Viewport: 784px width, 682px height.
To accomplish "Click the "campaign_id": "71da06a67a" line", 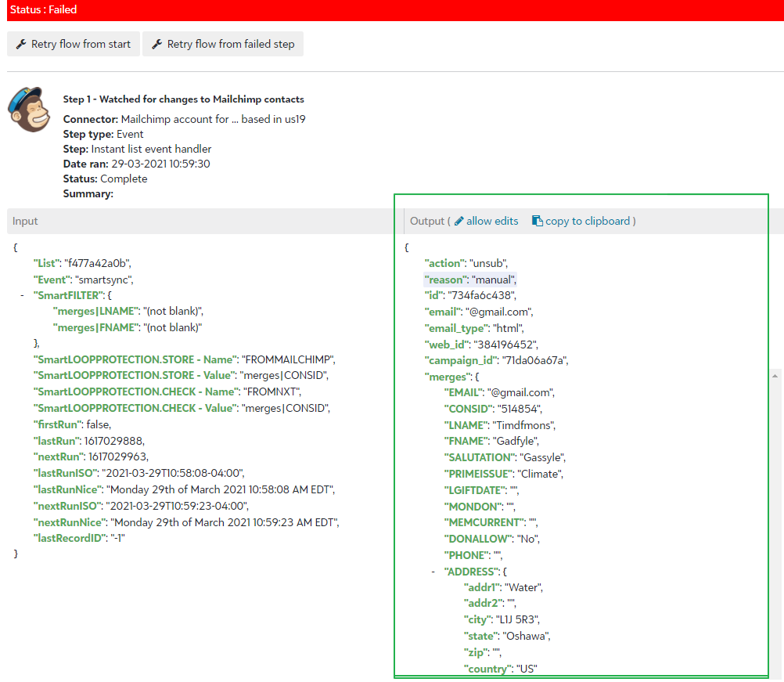I will (x=497, y=360).
